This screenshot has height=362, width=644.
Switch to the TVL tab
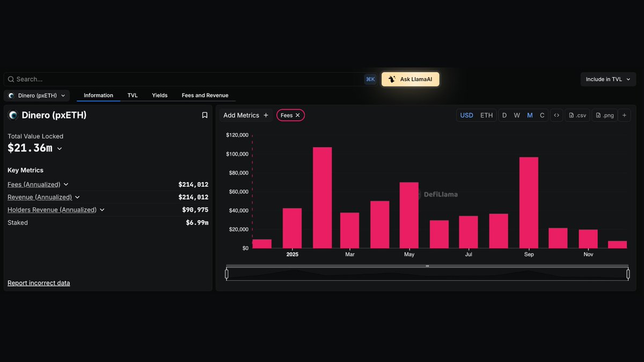[x=133, y=95]
